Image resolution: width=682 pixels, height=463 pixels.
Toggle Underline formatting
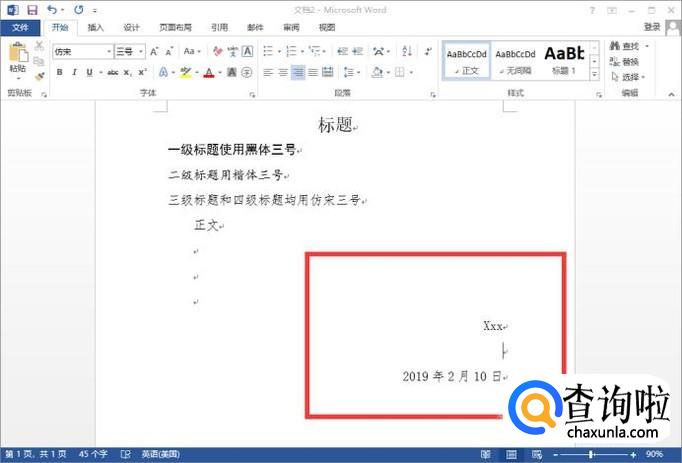89,72
